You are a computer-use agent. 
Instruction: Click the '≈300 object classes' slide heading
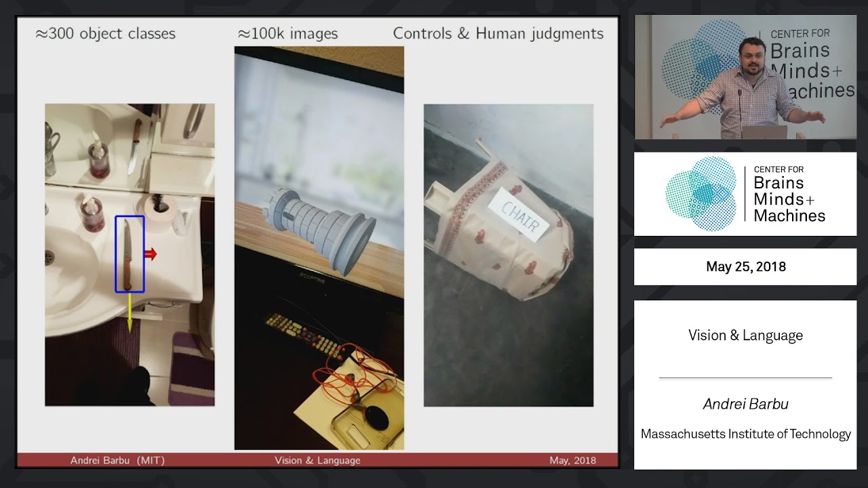coord(105,33)
